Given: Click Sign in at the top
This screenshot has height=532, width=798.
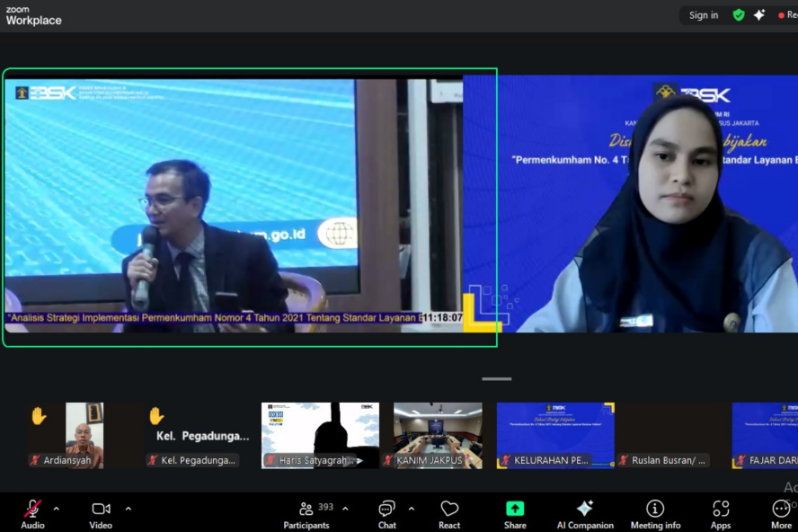Looking at the screenshot, I should coord(704,15).
